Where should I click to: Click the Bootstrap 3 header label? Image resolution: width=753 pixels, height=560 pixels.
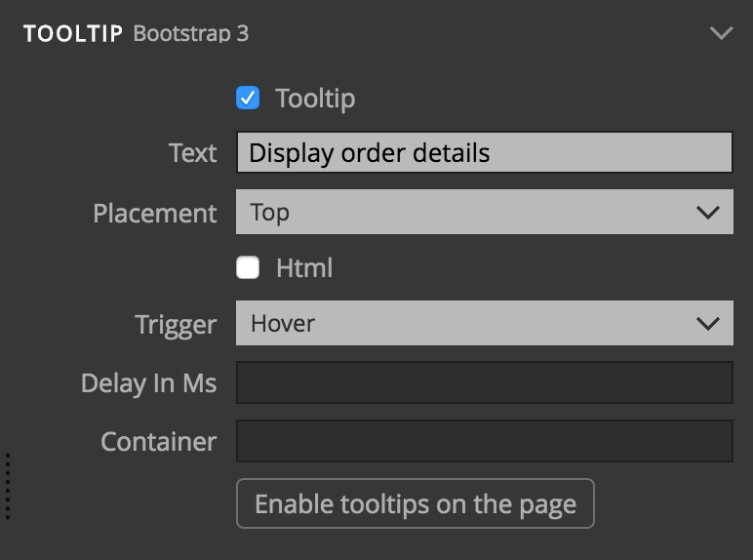191,33
